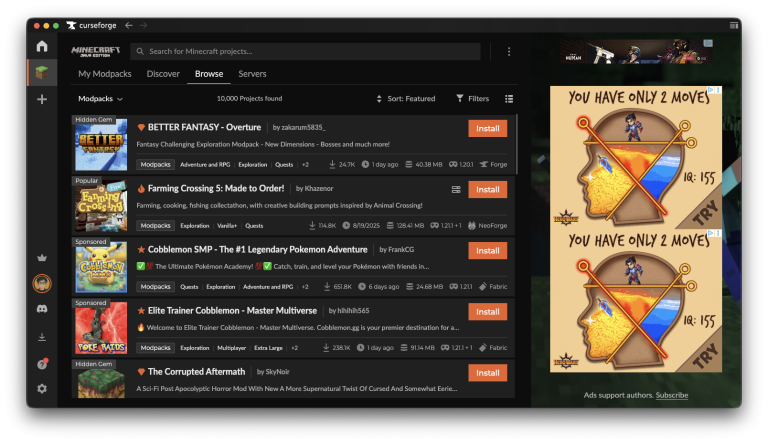Install BETTER FANTASY - Overture modpack
This screenshot has height=443, width=768.
(488, 128)
